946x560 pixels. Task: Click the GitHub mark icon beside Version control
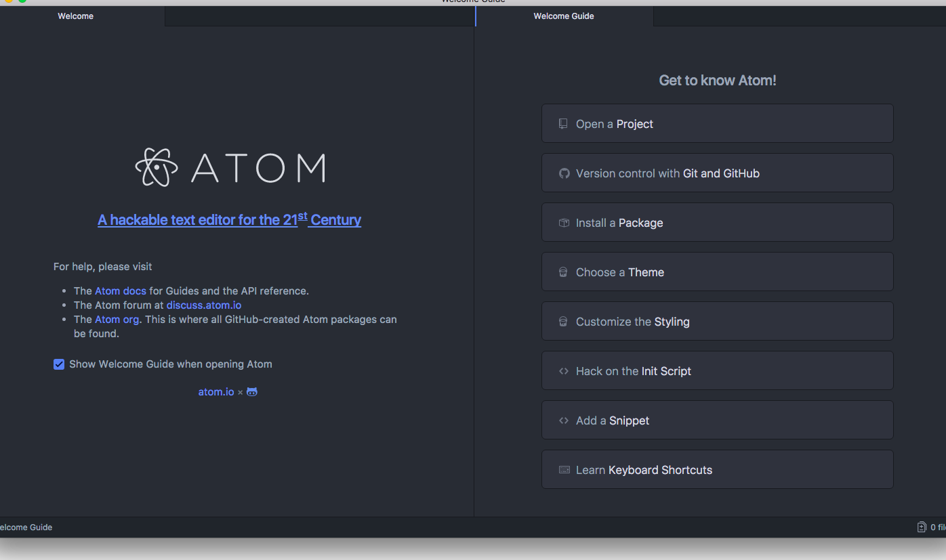tap(564, 173)
